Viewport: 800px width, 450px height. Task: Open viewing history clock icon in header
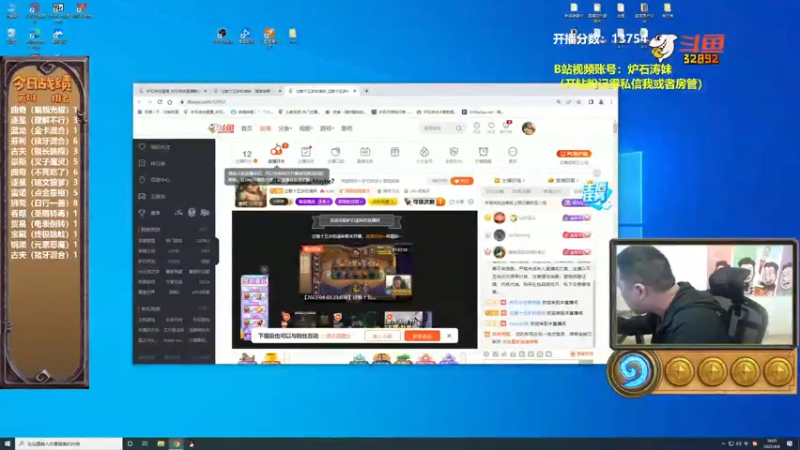tap(477, 128)
